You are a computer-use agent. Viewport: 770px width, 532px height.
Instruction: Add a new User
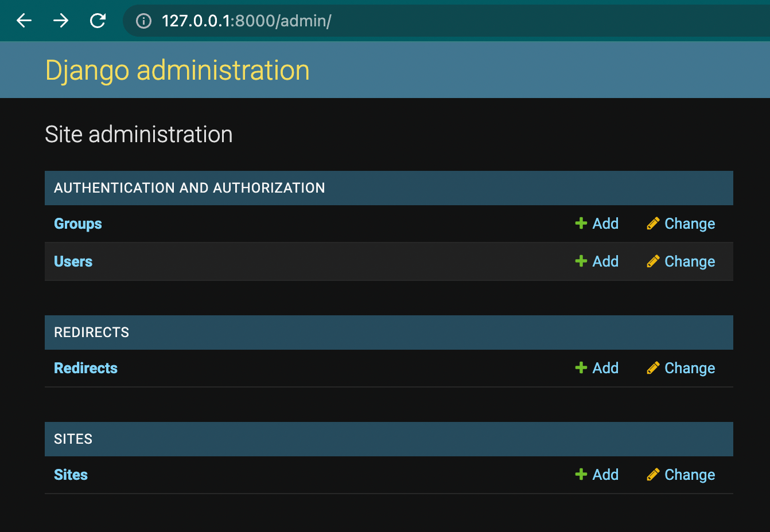click(x=605, y=261)
